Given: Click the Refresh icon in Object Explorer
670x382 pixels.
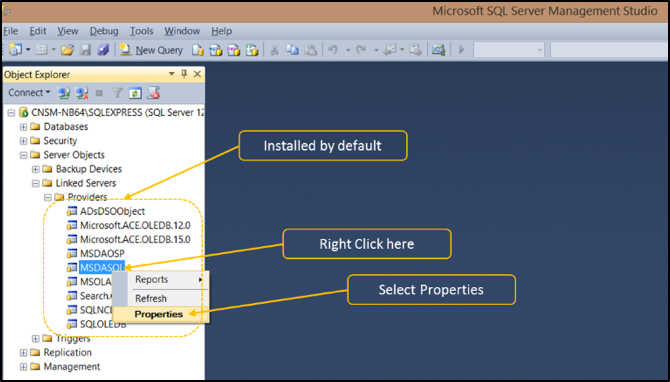Looking at the screenshot, I should [135, 93].
